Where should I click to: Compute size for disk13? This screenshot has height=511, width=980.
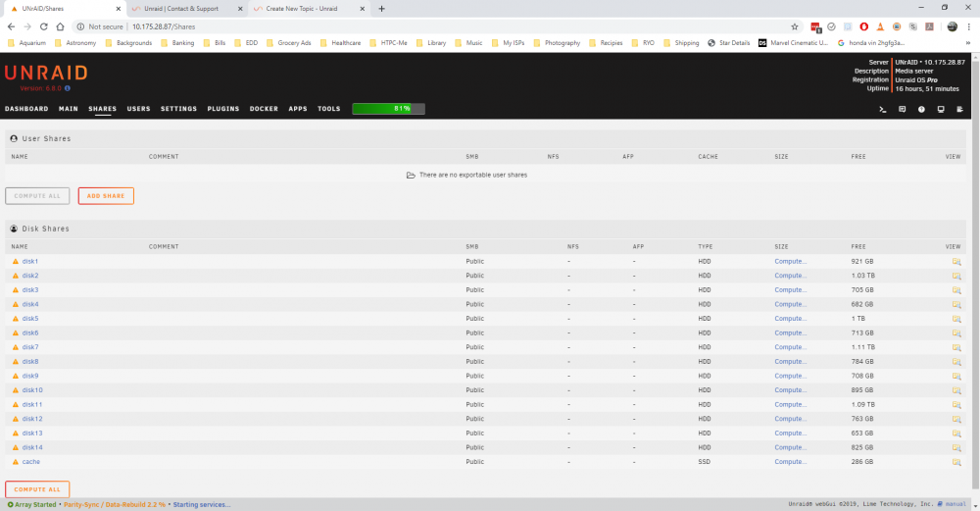790,433
